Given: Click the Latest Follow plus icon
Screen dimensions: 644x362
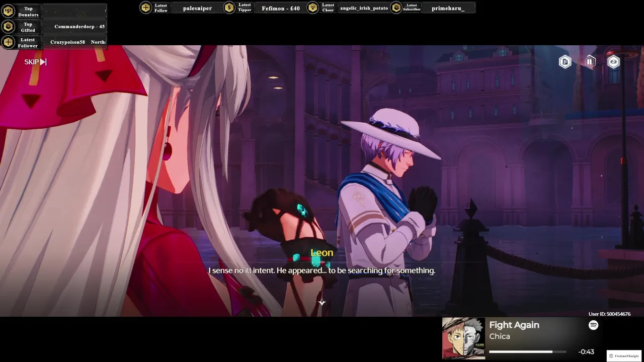Looking at the screenshot, I should (145, 8).
